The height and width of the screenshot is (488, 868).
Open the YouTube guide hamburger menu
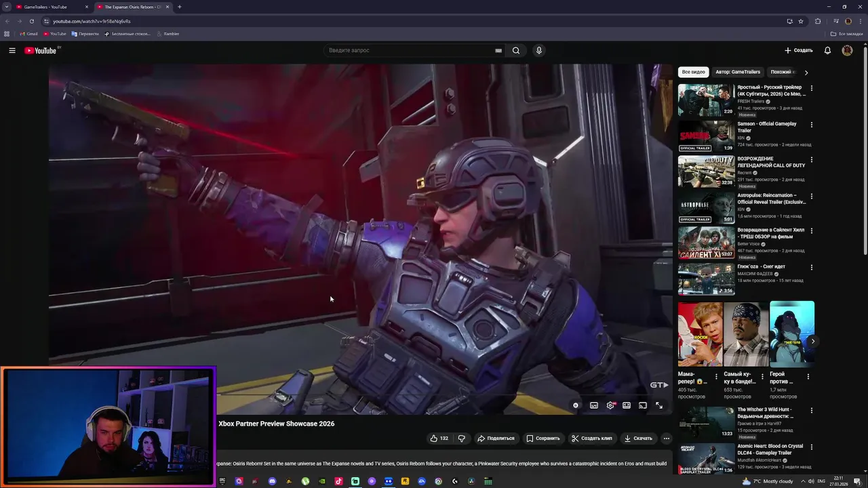point(12,50)
